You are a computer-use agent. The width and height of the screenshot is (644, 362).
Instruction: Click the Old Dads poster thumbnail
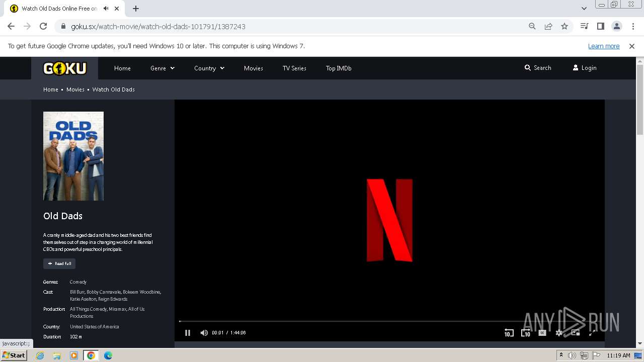(73, 156)
